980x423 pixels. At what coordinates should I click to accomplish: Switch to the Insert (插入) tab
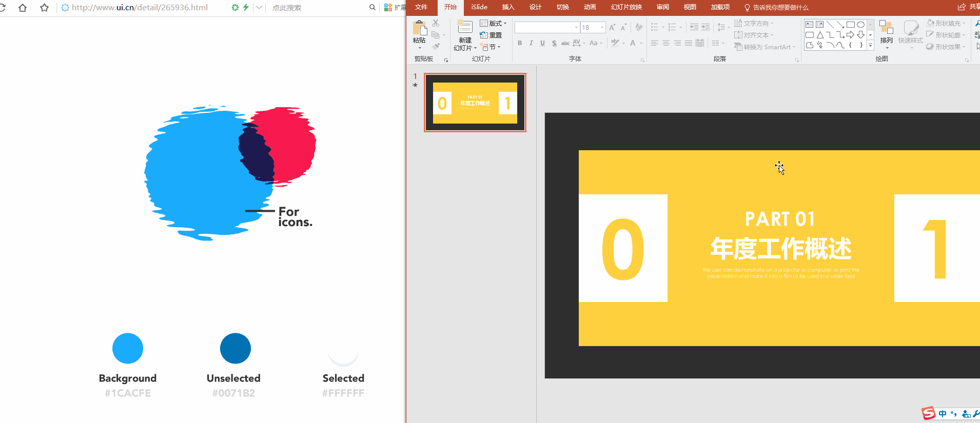pos(508,7)
